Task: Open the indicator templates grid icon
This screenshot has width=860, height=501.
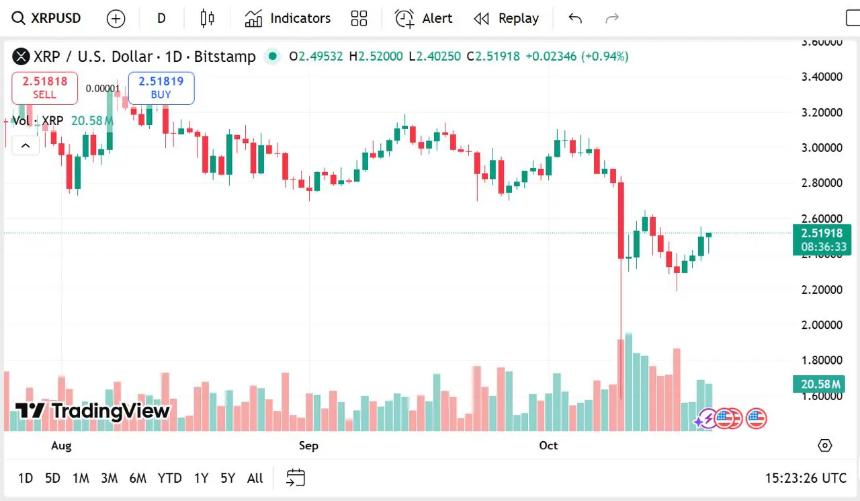Action: tap(359, 18)
